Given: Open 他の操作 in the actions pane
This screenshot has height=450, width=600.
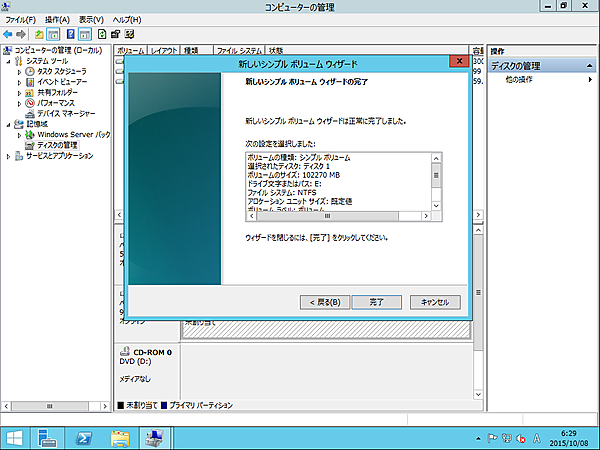Looking at the screenshot, I should point(519,78).
